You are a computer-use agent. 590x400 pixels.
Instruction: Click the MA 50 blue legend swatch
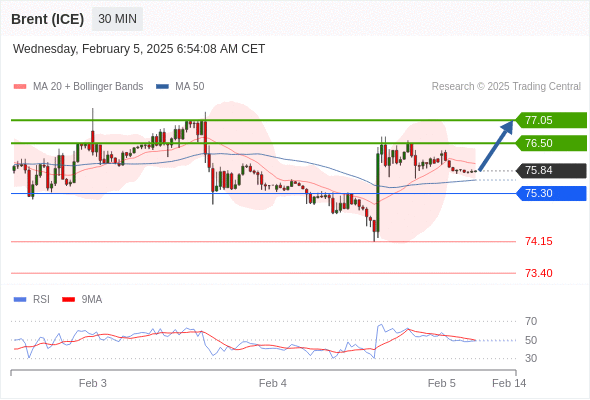coord(162,87)
